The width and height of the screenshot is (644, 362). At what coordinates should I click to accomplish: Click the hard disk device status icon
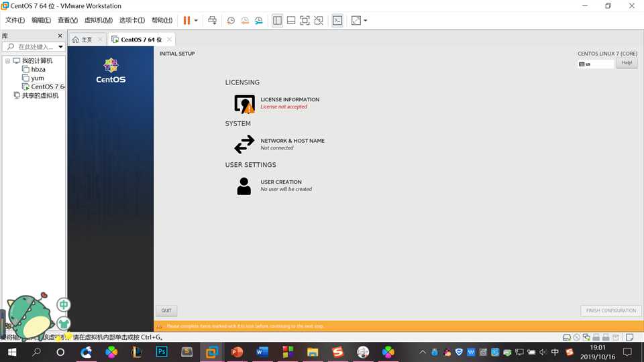click(x=567, y=337)
